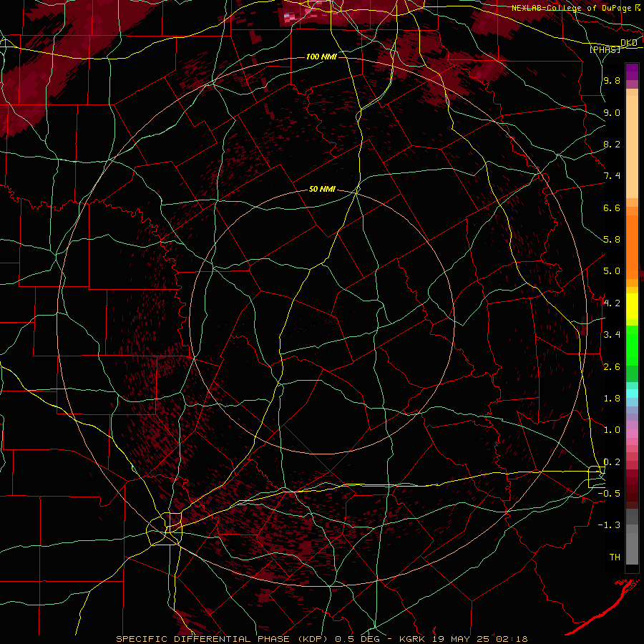The width and height of the screenshot is (644, 644).
Task: Select the 9.0 value on color scale
Action: 612,112
